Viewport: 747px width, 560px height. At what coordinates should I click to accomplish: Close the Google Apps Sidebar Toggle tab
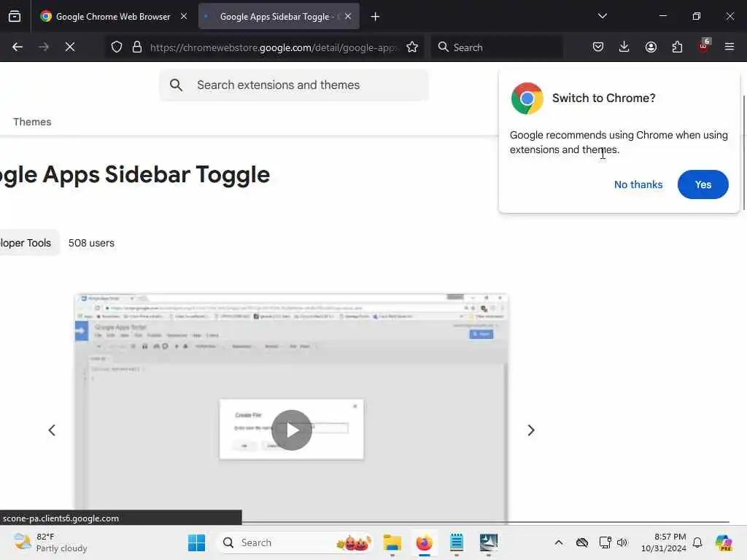tap(348, 16)
